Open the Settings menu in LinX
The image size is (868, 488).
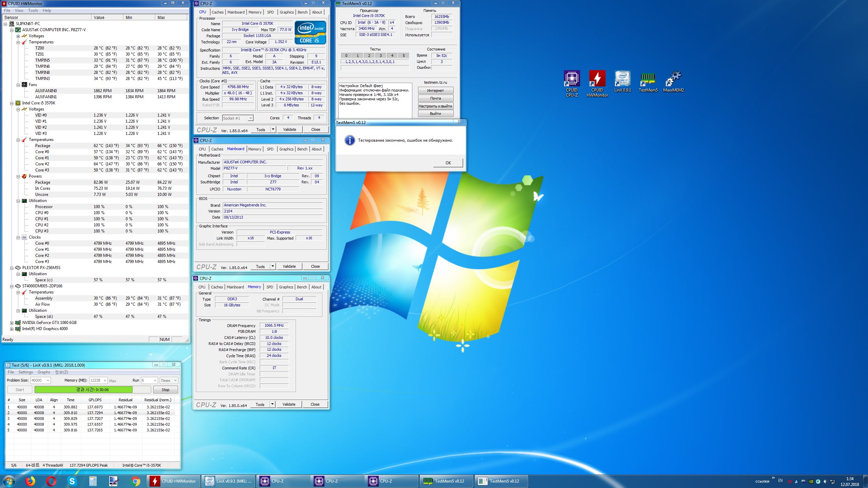[x=26, y=372]
